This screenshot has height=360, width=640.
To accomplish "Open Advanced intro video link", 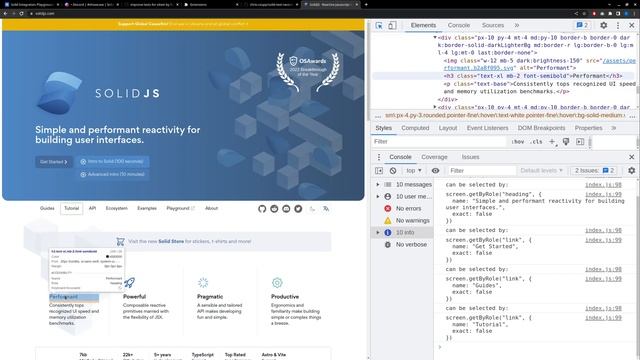I will [x=112, y=174].
